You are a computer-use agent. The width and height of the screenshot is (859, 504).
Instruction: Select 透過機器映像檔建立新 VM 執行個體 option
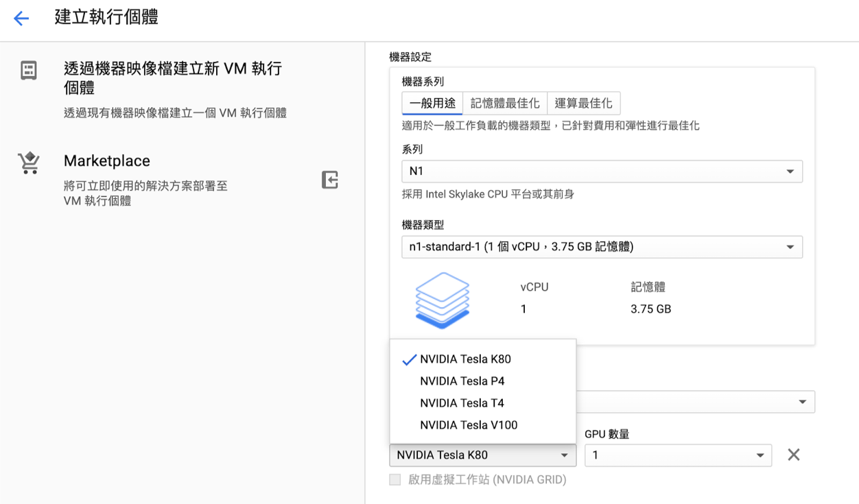tap(173, 78)
